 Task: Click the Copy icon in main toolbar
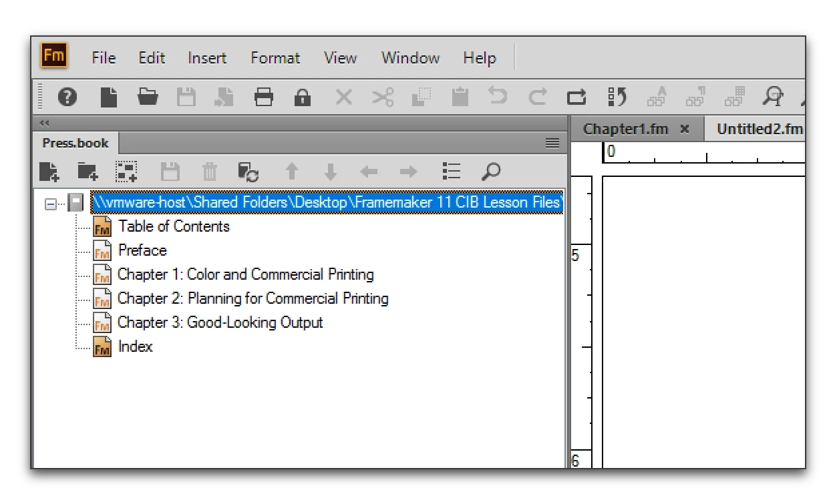click(x=422, y=97)
